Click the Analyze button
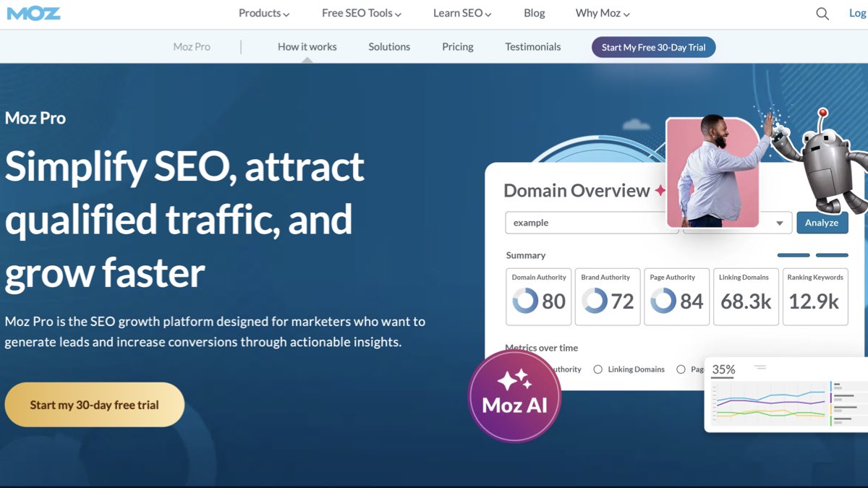868x488 pixels. tap(822, 223)
